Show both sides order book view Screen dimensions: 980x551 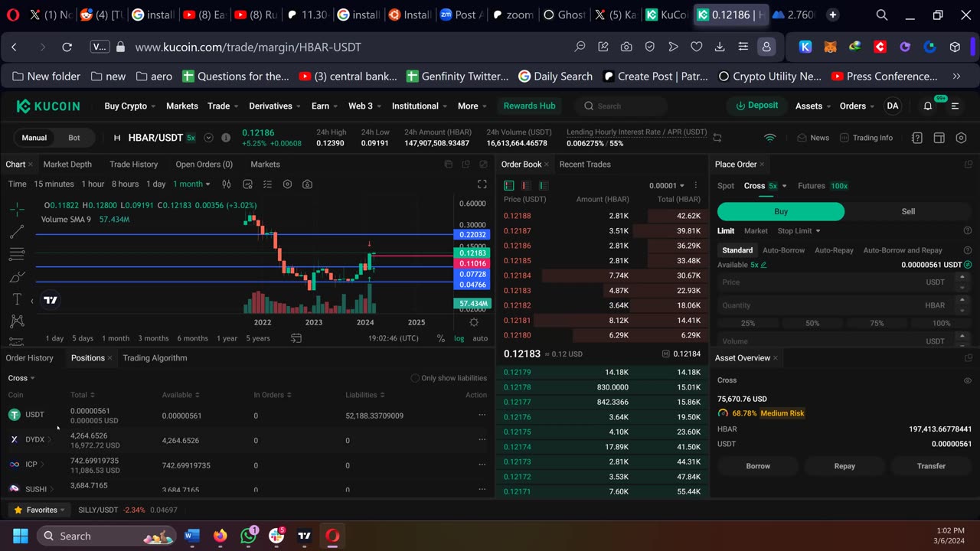509,185
